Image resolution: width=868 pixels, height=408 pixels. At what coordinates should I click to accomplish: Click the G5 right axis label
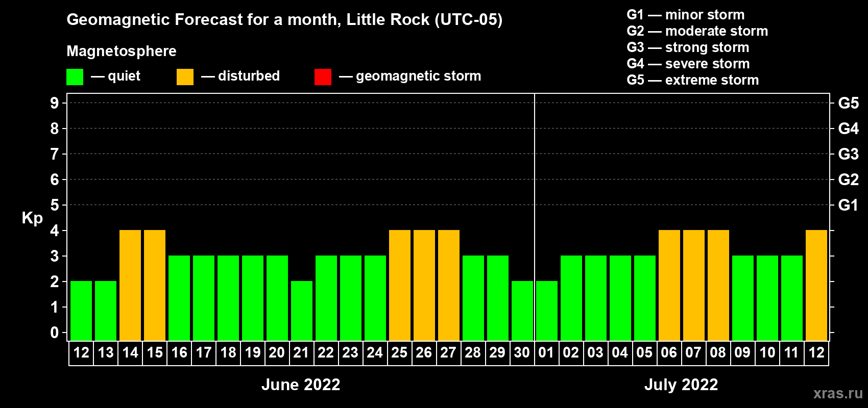[849, 103]
